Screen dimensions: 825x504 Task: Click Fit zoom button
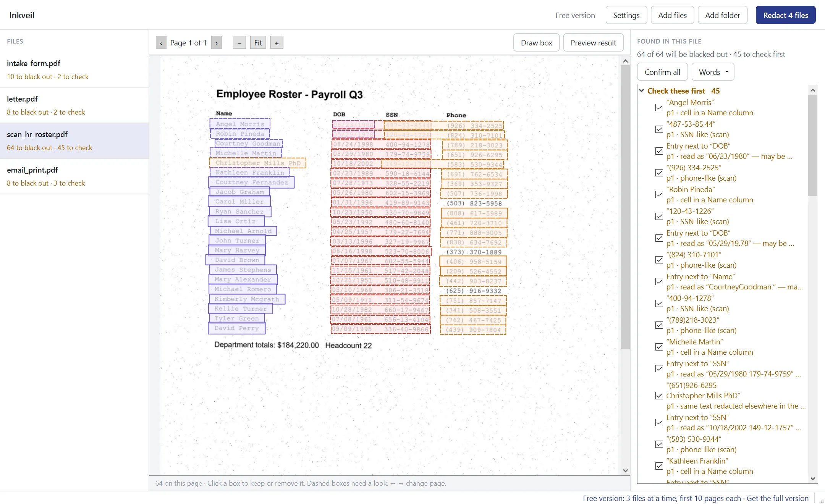tap(258, 43)
